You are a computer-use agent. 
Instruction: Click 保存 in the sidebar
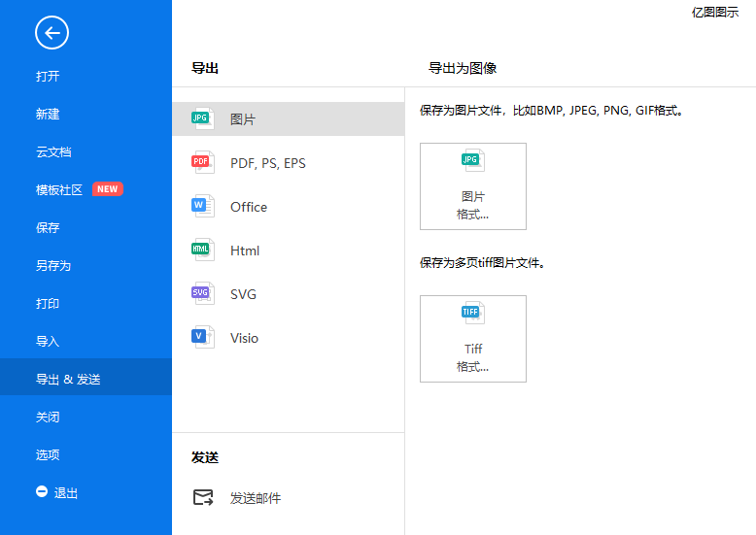click(48, 227)
